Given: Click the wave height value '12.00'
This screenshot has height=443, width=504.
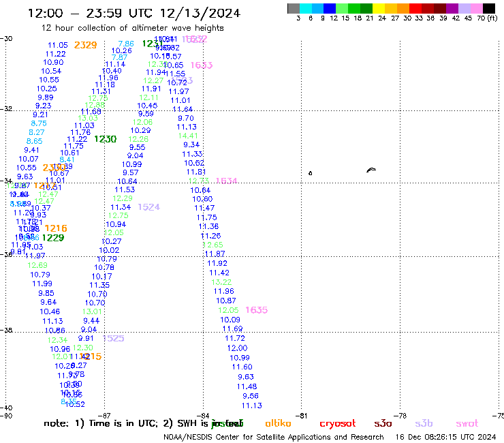Looking at the screenshot, I should pyautogui.click(x=237, y=348).
